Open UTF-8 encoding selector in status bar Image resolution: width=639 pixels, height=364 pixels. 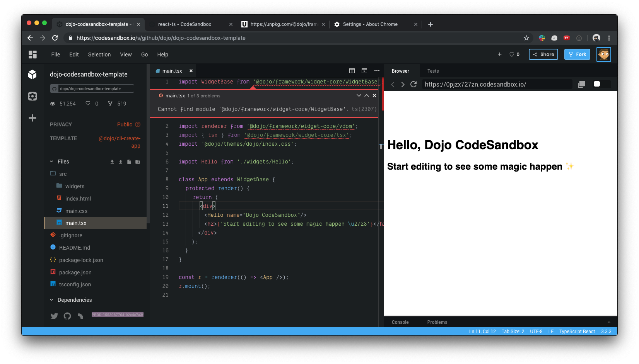click(536, 332)
